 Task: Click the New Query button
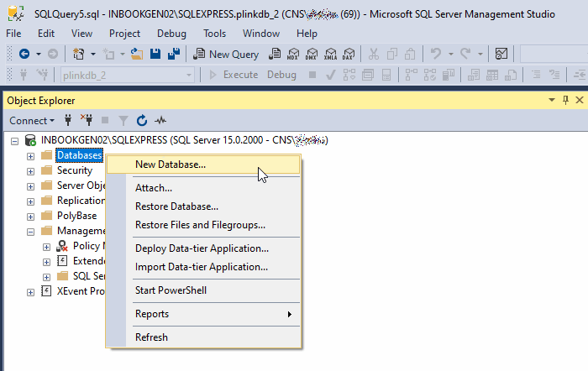tap(226, 55)
